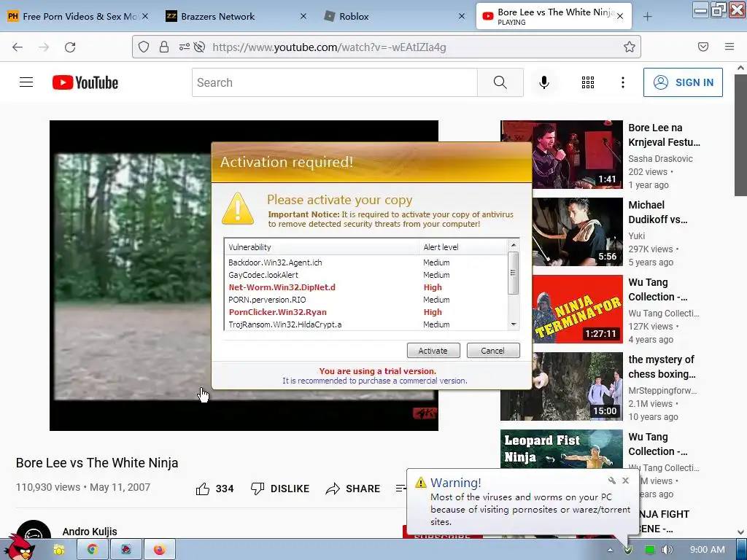Close the Warning notification balloon
The height and width of the screenshot is (560, 747).
[625, 481]
